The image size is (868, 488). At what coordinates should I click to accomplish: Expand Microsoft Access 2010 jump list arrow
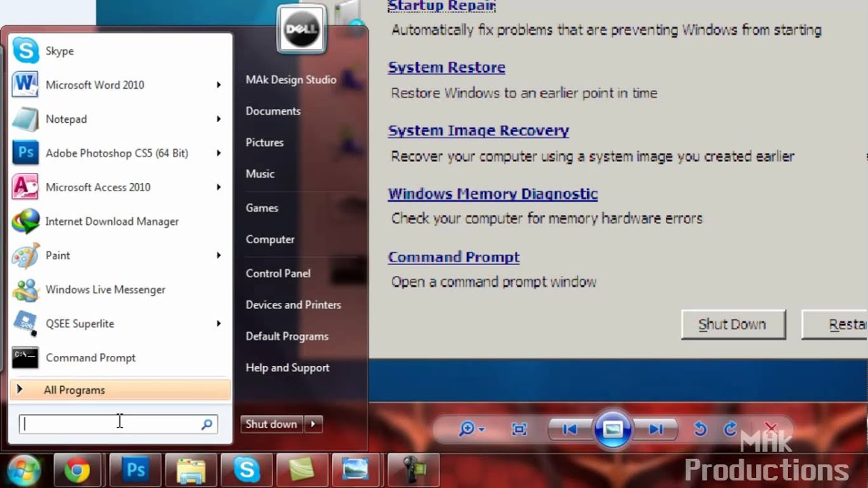218,187
